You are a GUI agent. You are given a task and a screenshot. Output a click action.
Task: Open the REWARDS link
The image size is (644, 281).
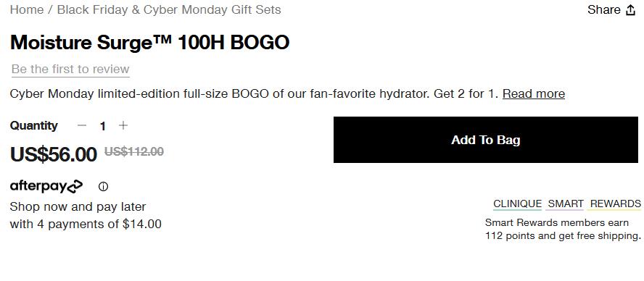(x=615, y=204)
